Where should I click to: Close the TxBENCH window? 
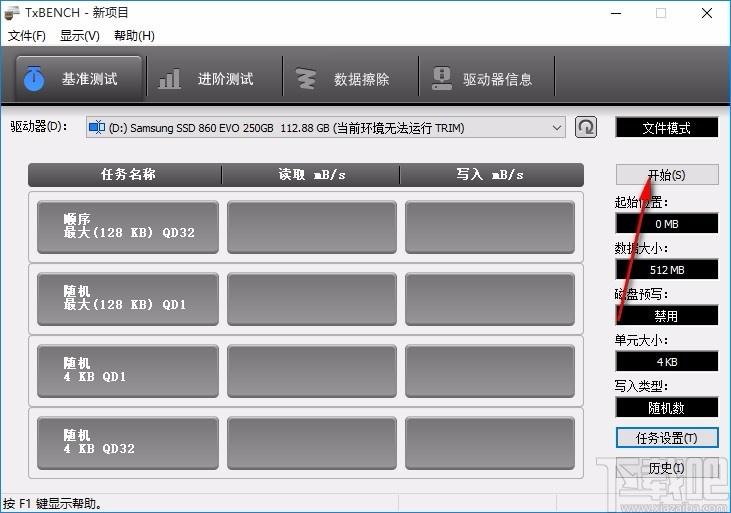point(707,14)
